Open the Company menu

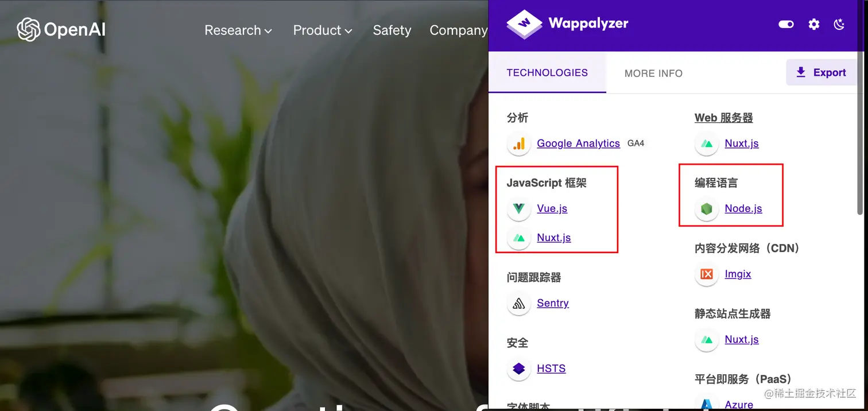pos(459,30)
